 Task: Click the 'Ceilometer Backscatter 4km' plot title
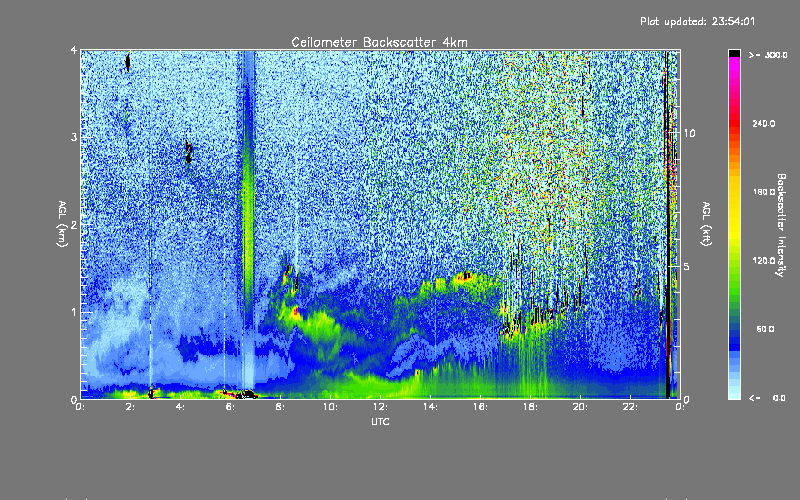[379, 42]
